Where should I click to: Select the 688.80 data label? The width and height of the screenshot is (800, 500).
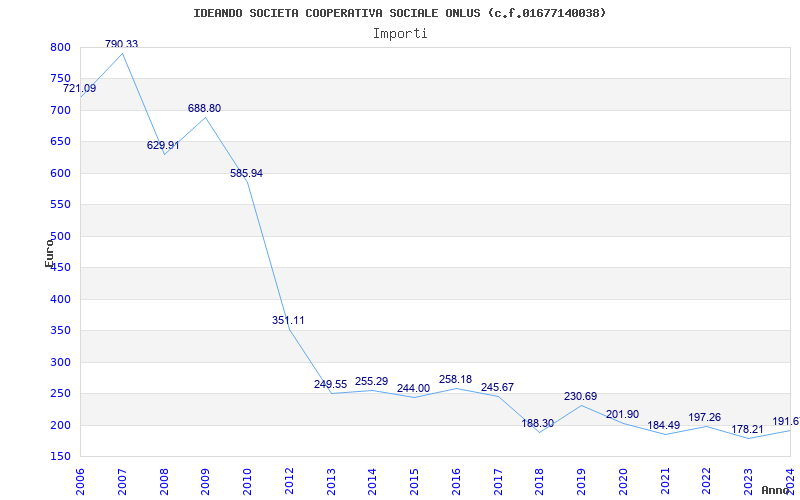[x=205, y=108]
